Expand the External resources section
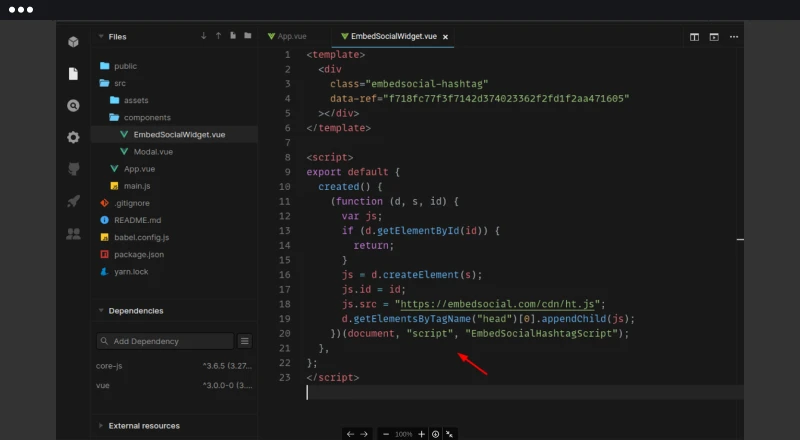 tap(101, 425)
